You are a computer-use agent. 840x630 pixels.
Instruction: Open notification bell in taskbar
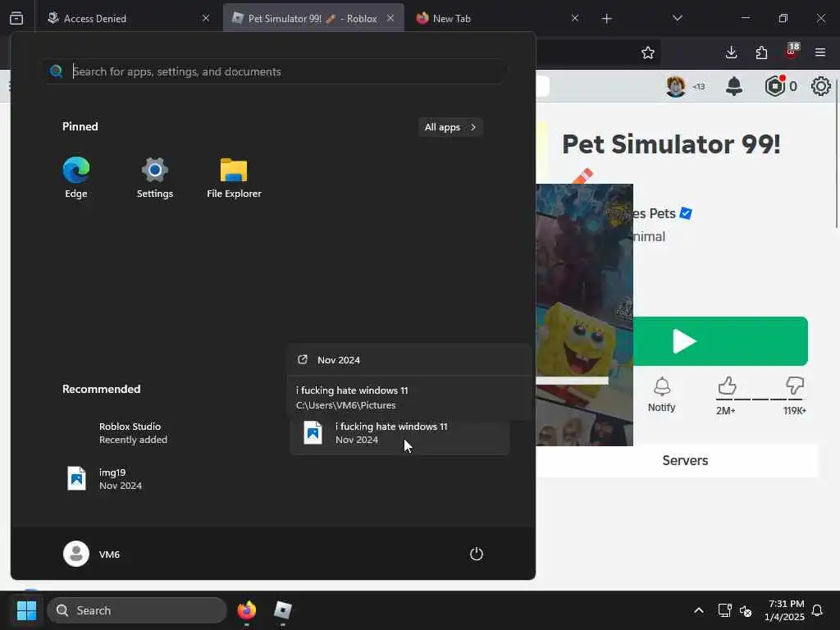pos(817,610)
